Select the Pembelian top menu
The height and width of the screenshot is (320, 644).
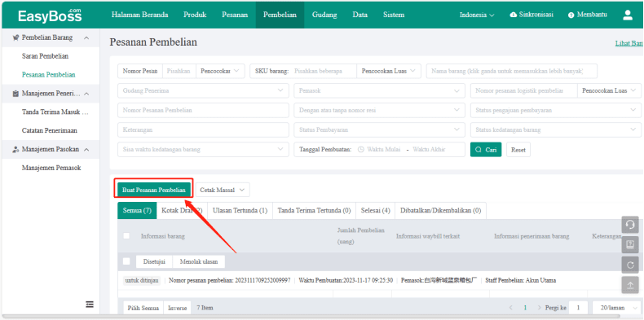click(280, 15)
